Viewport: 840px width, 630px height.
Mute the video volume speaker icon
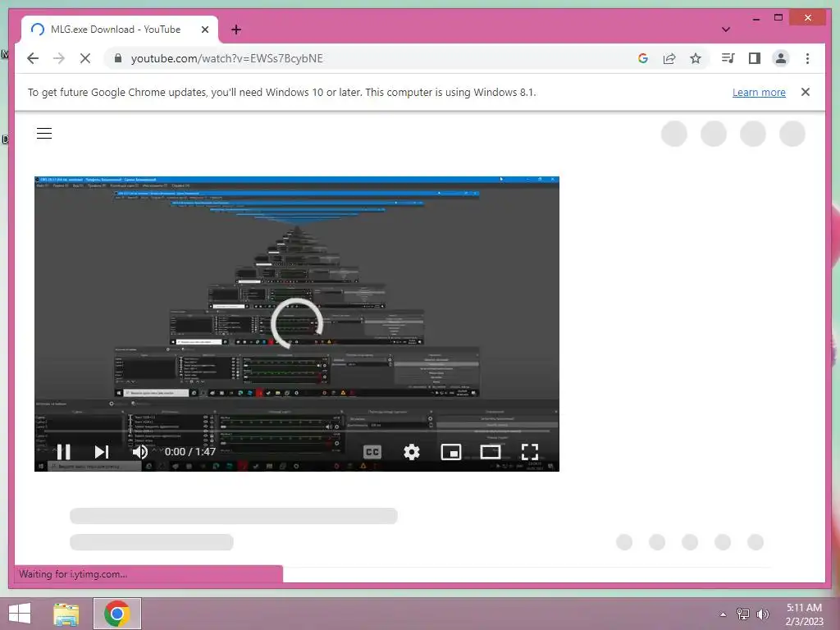(140, 452)
